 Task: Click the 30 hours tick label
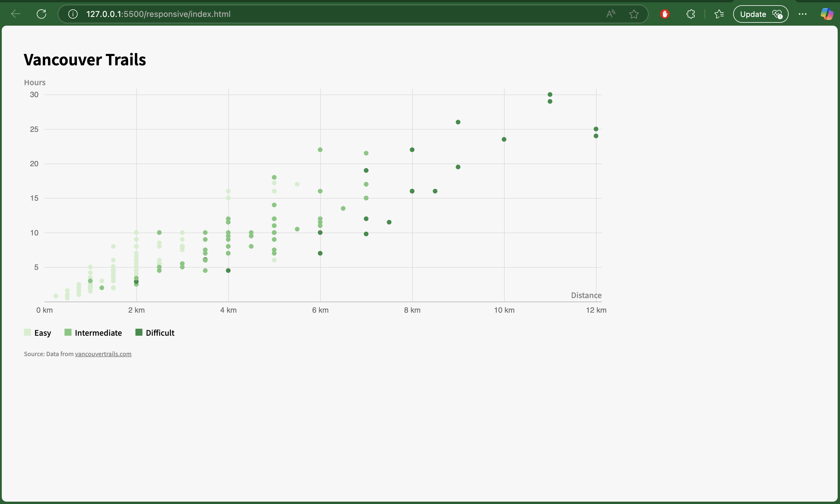(x=34, y=95)
